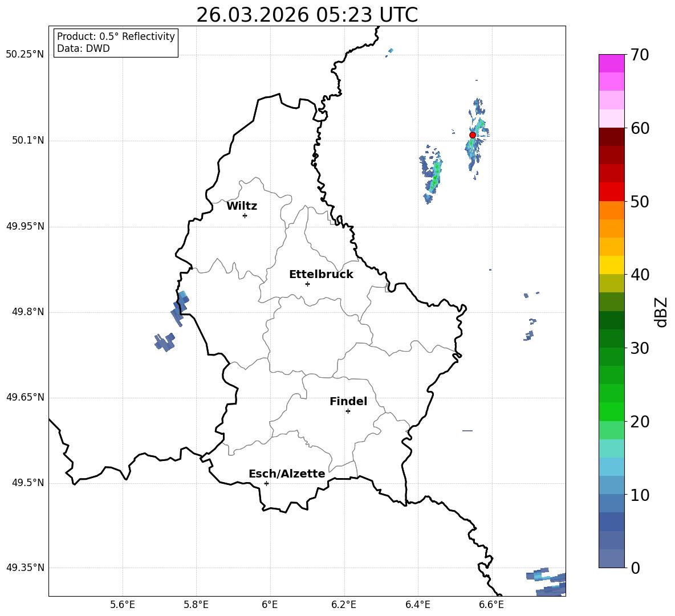
Task: Click the 6.4°E longitude label
Action: (x=417, y=605)
